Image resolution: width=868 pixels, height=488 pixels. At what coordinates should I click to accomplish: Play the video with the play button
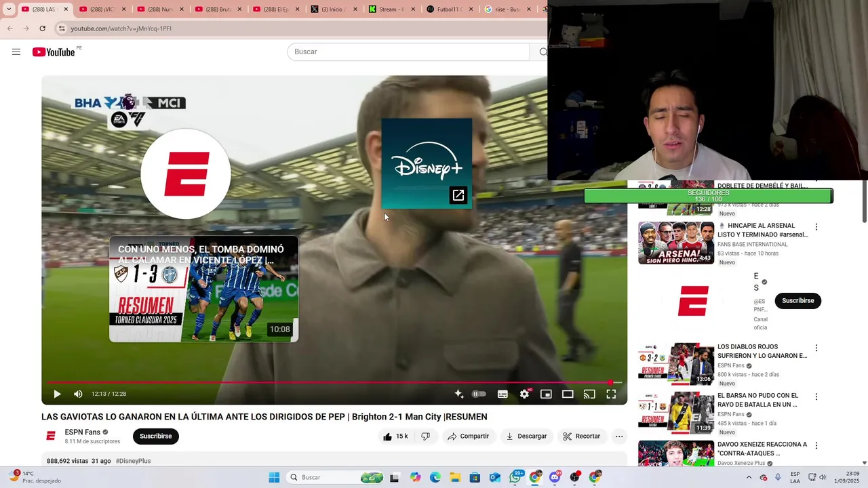pyautogui.click(x=57, y=394)
